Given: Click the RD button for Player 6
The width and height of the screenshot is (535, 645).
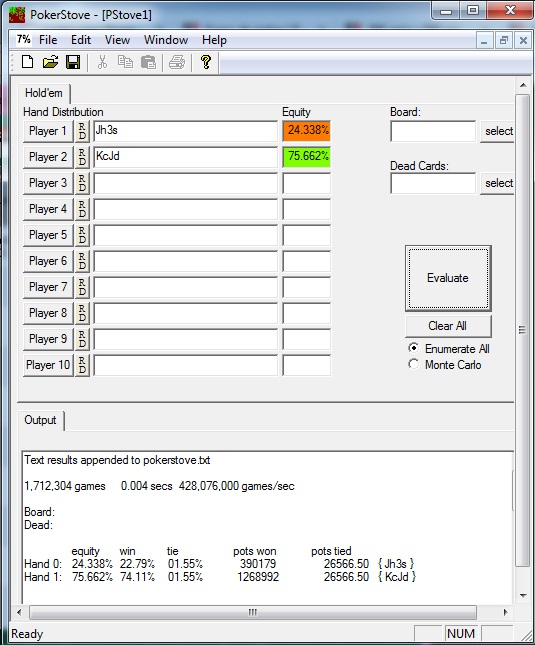Looking at the screenshot, I should 82,261.
